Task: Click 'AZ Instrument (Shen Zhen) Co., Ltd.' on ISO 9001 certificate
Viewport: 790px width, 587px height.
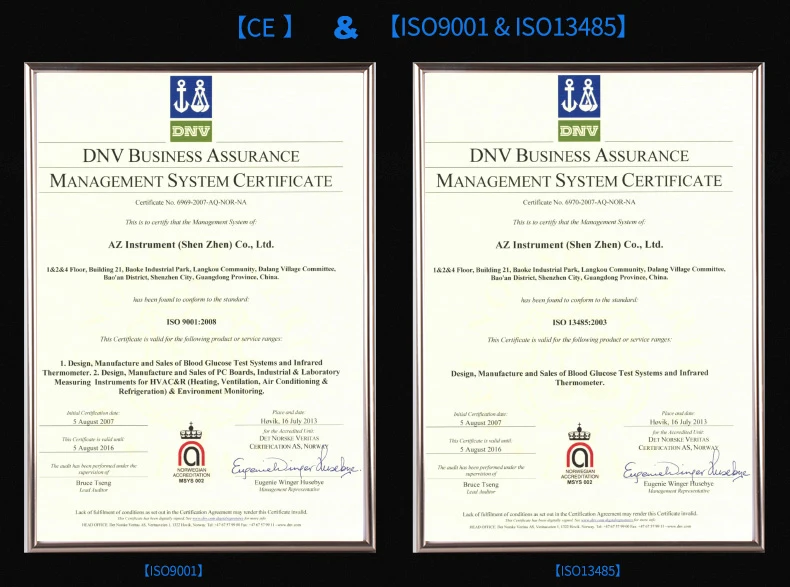Action: (191, 245)
